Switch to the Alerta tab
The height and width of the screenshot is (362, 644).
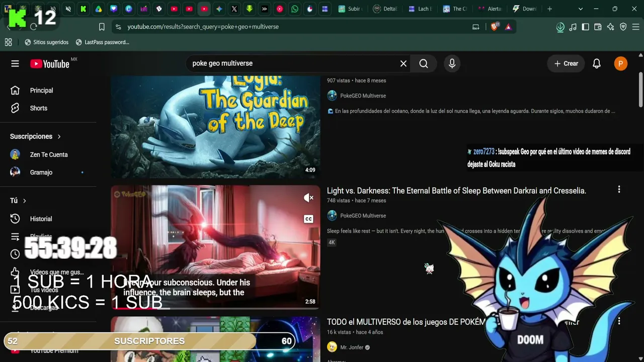coord(490,9)
